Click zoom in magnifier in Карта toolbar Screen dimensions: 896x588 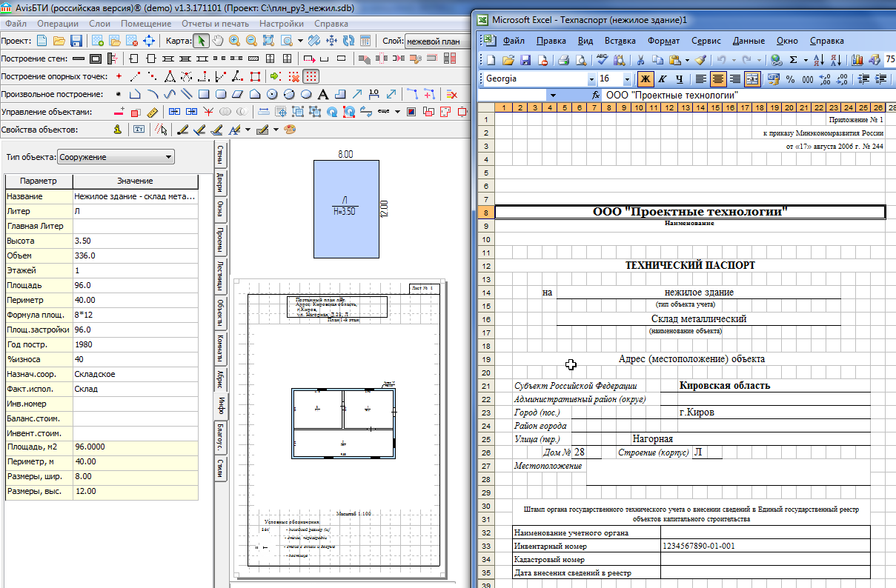(235, 41)
